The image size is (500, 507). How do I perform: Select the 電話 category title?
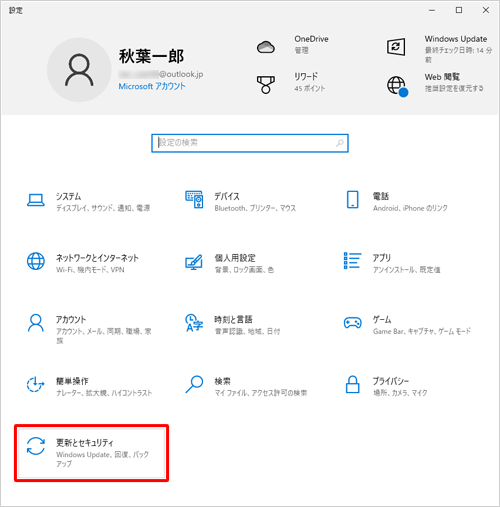point(381,196)
